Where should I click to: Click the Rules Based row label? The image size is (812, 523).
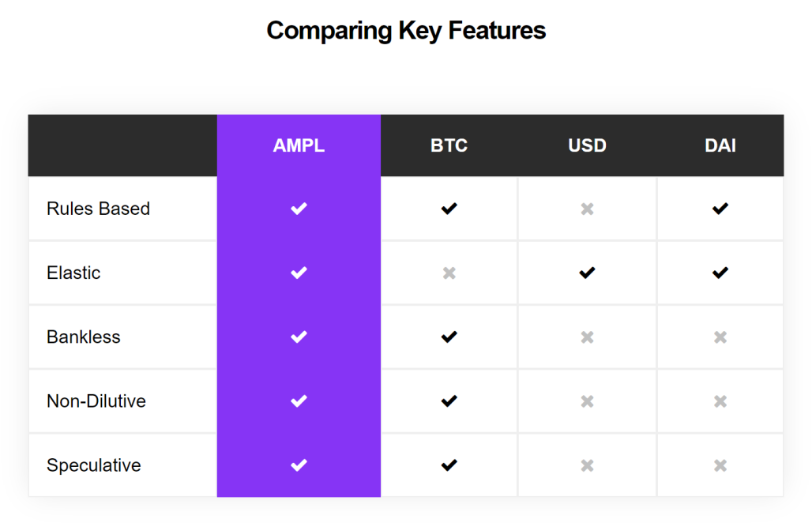point(98,208)
